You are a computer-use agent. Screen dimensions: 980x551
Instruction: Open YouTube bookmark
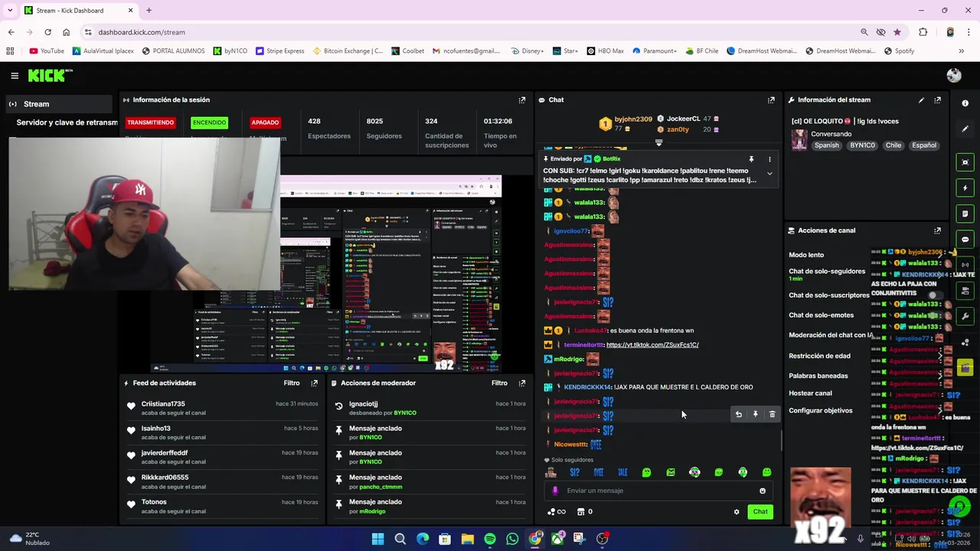tap(46, 51)
